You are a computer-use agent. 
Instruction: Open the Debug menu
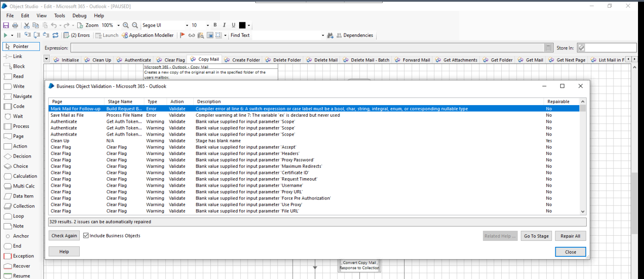tap(79, 15)
